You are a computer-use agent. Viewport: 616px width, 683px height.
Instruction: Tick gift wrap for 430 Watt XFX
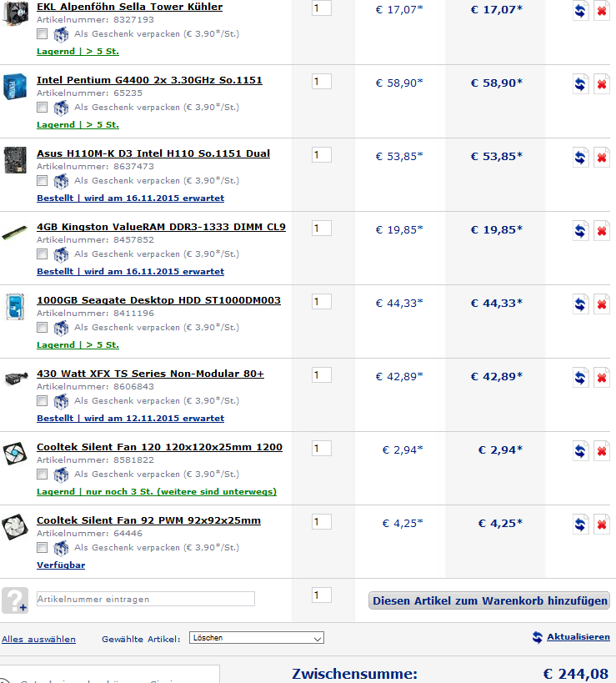pyautogui.click(x=42, y=401)
